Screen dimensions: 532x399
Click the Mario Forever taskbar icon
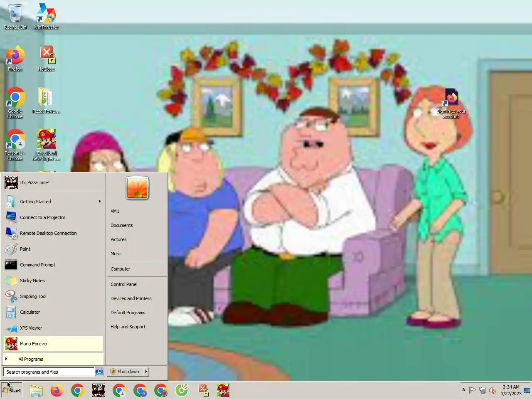[x=223, y=390]
